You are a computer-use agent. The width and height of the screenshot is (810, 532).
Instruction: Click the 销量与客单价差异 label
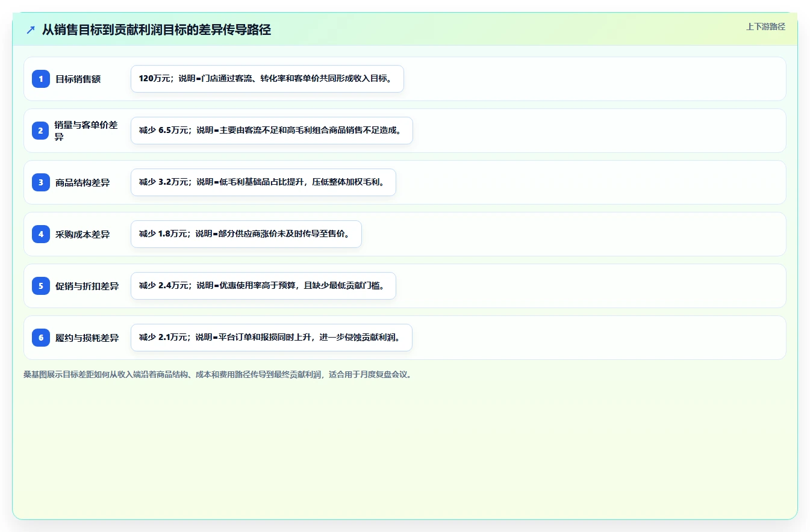(x=86, y=131)
